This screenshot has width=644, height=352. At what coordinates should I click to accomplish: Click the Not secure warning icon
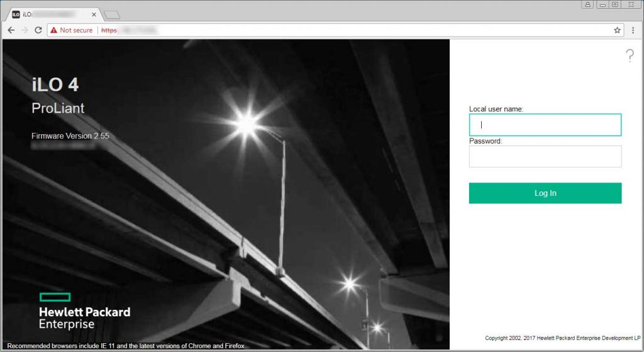tap(54, 30)
